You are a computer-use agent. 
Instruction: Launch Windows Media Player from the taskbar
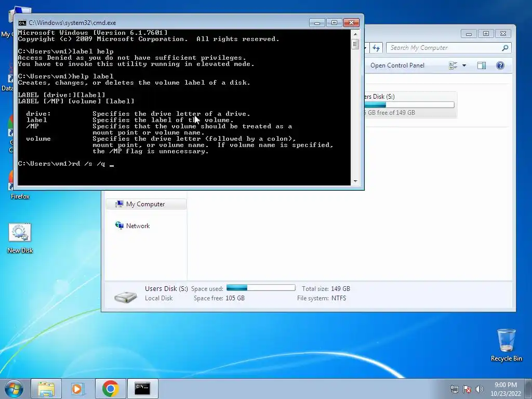coord(77,389)
